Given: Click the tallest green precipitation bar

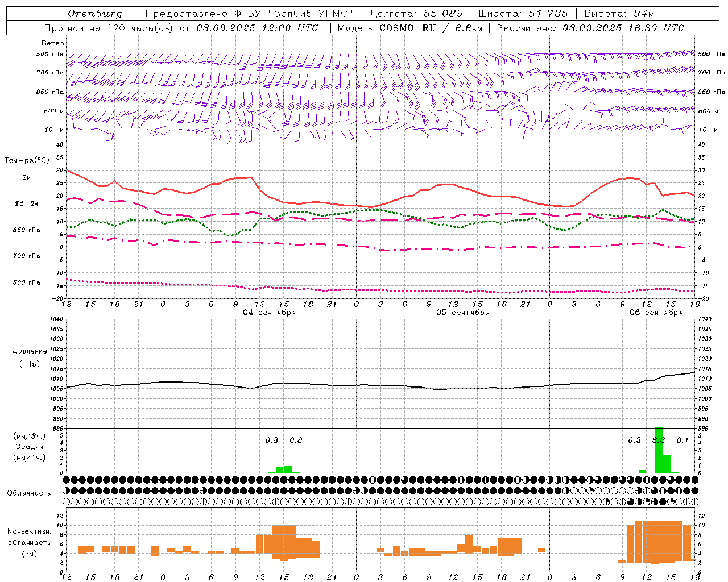Looking at the screenshot, I should click(659, 450).
